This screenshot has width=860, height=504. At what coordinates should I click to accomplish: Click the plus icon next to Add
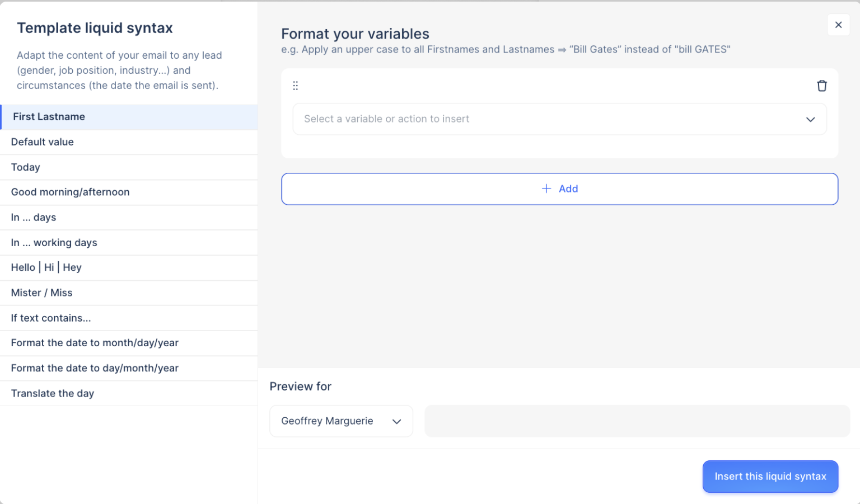pyautogui.click(x=546, y=189)
